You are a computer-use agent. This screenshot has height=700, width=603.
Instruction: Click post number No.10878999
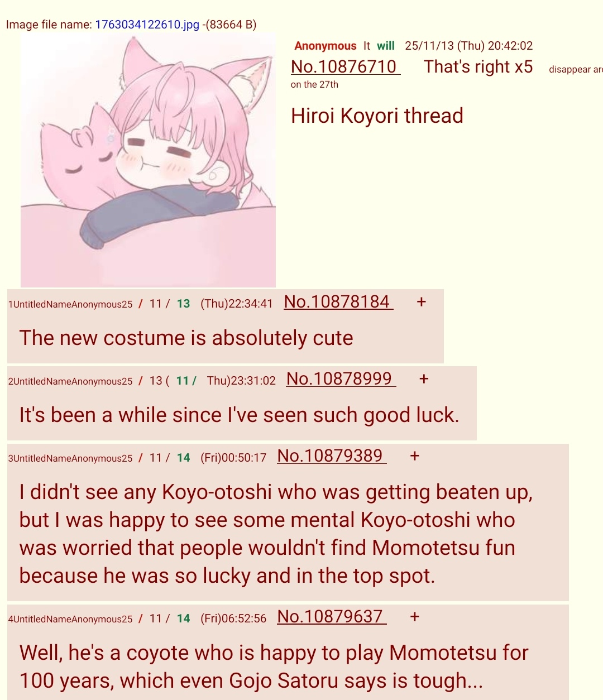[341, 379]
